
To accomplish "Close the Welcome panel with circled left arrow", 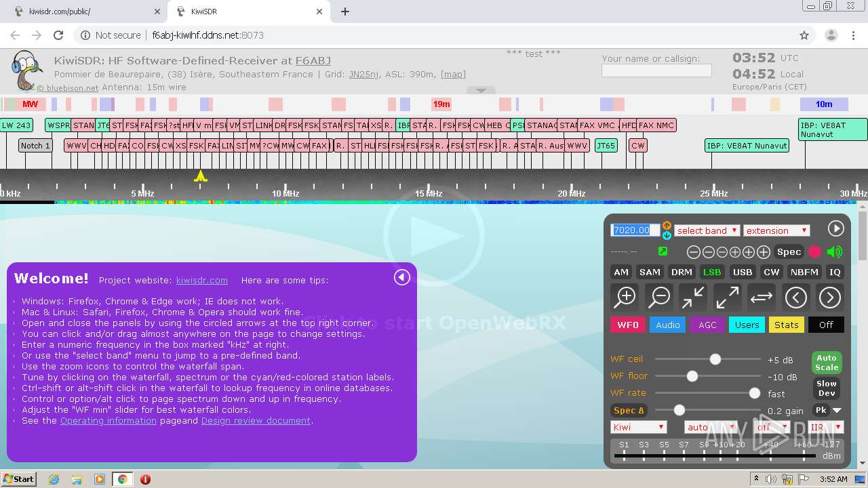I will (402, 277).
